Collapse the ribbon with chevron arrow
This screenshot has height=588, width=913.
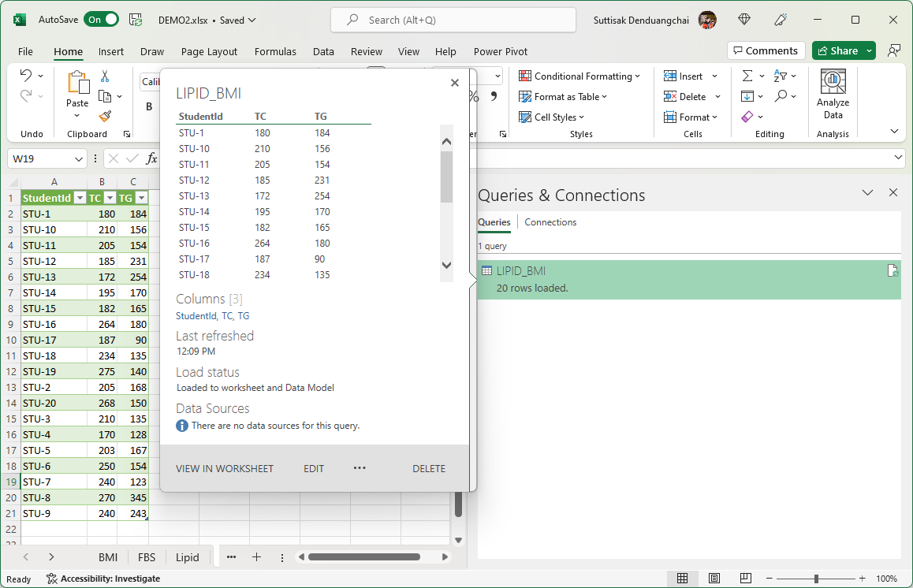(894, 132)
